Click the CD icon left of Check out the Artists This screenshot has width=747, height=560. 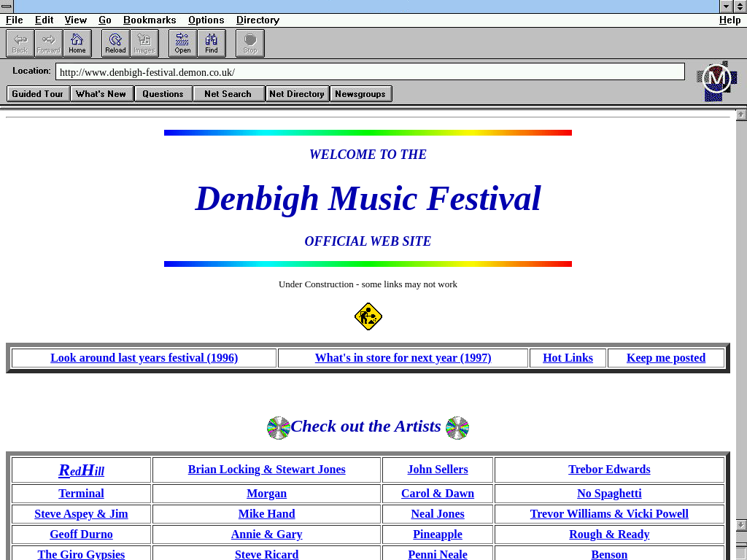pos(278,427)
